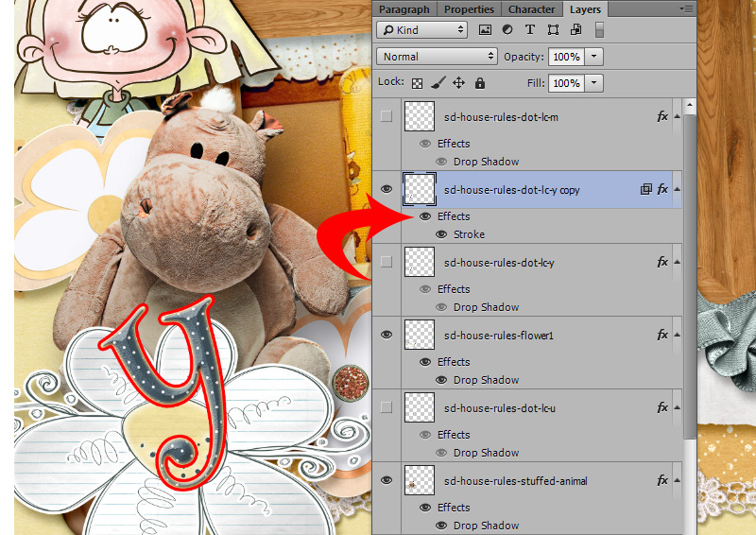756x535 pixels.
Task: Filter layers by type (T) icon
Action: tap(529, 30)
